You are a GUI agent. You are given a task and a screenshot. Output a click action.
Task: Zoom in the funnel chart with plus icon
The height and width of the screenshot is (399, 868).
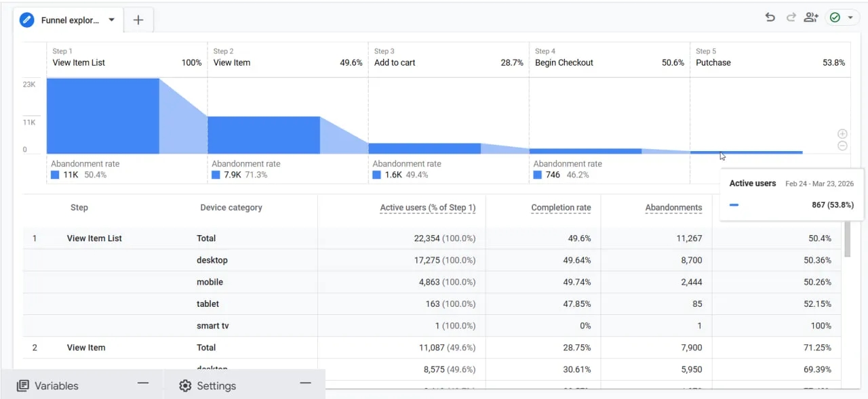coord(842,134)
